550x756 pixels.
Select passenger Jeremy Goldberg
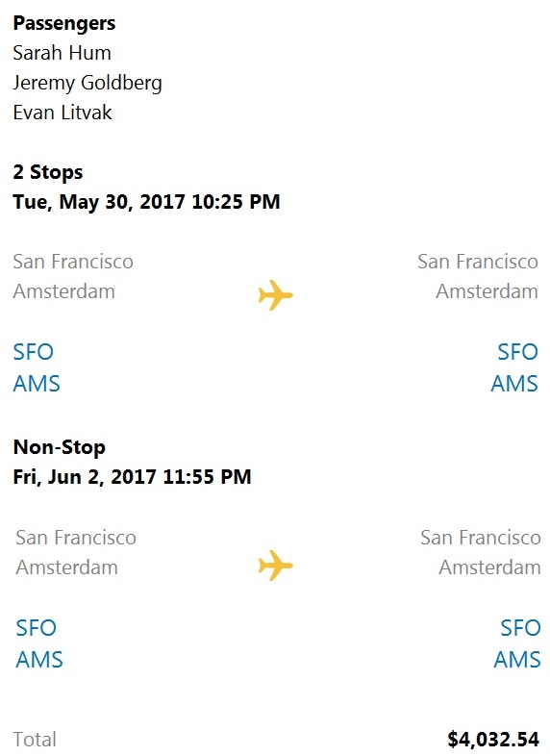click(87, 83)
